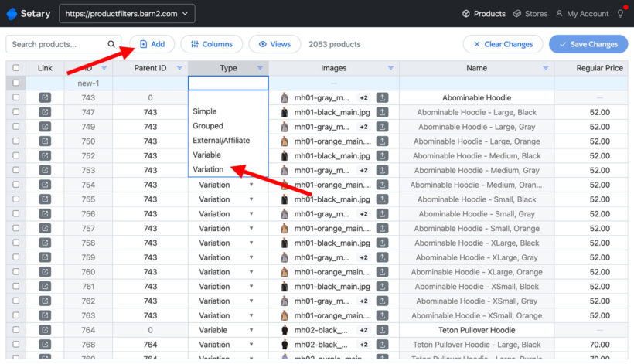Select checkbox for product 764

15,330
